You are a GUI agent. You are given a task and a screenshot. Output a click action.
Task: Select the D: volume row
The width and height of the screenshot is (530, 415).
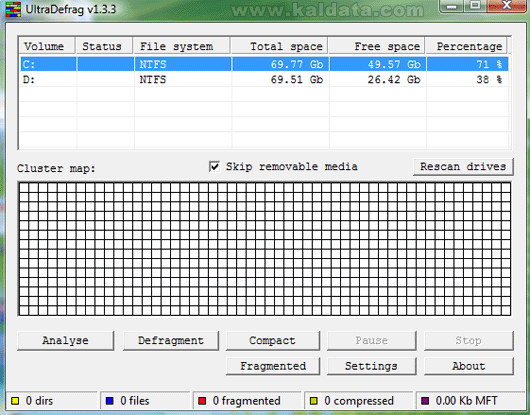pos(264,79)
